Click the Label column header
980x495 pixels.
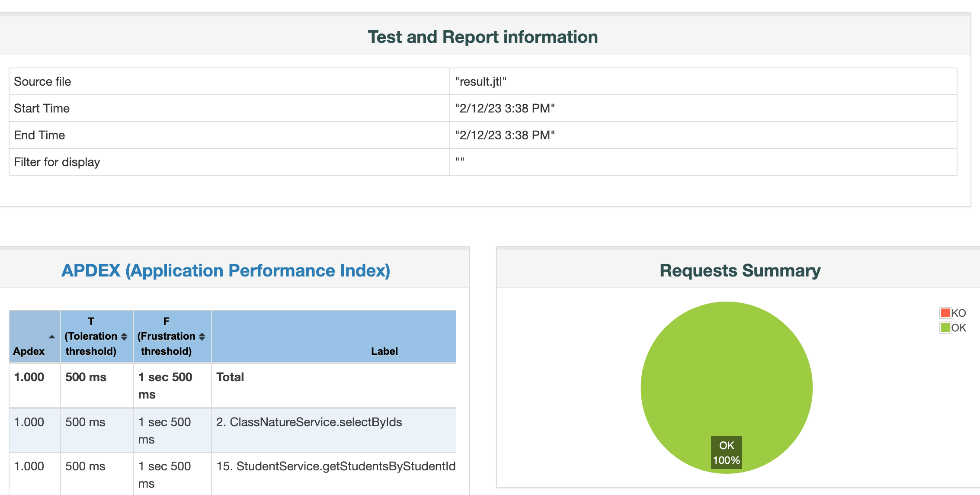(384, 351)
